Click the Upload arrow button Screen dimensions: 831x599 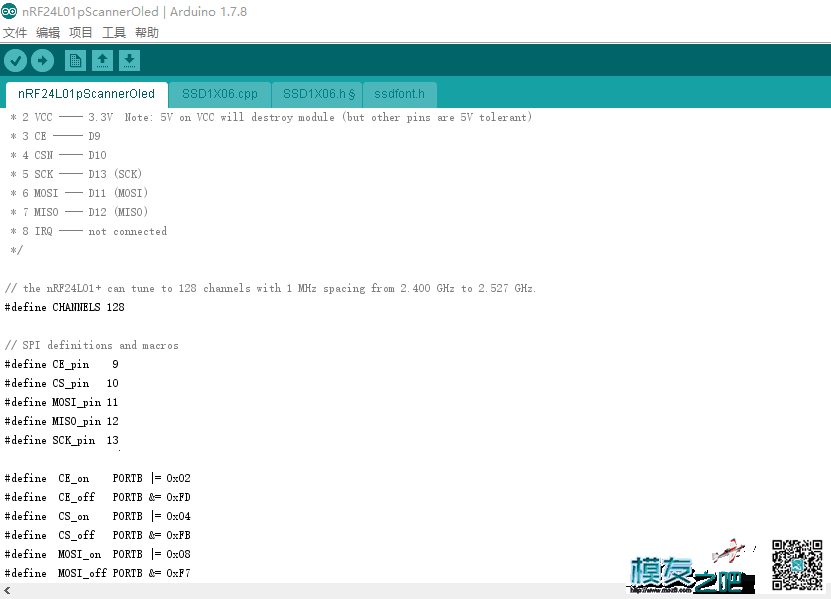[x=42, y=60]
